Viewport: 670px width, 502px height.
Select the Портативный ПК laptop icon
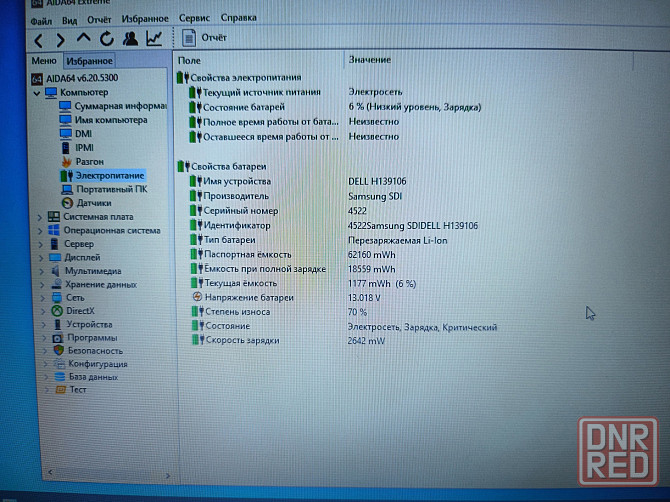click(67, 189)
